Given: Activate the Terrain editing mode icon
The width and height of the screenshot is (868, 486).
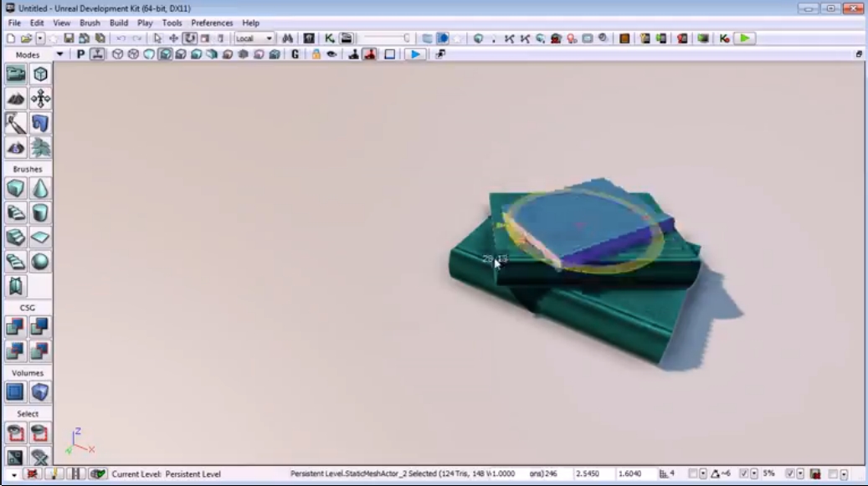Looking at the screenshot, I should [16, 99].
